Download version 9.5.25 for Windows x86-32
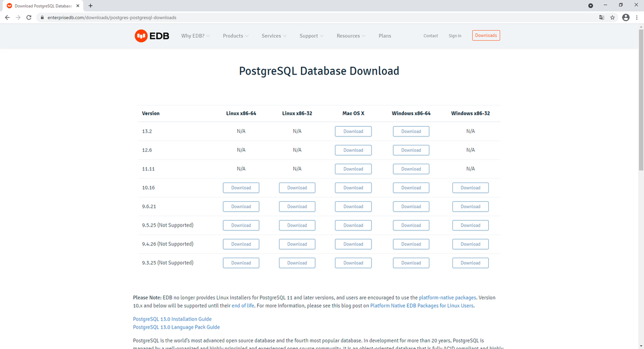This screenshot has width=644, height=349. [470, 226]
